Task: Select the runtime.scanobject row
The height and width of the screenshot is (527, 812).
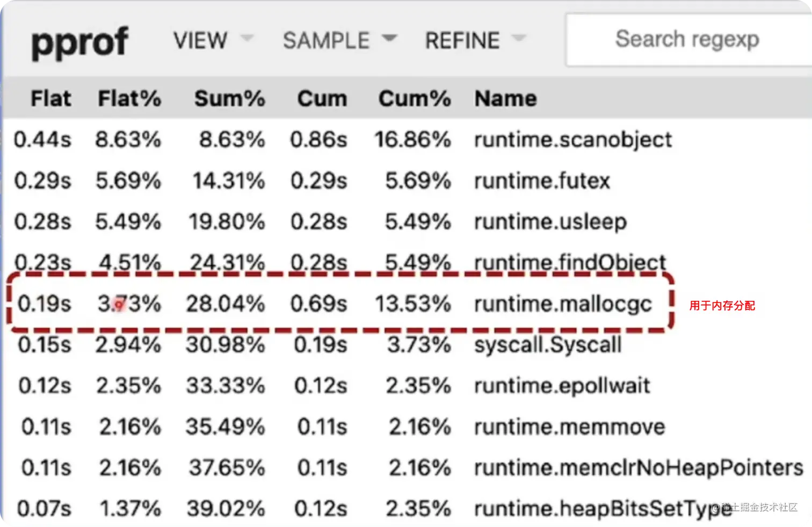Action: click(x=572, y=140)
